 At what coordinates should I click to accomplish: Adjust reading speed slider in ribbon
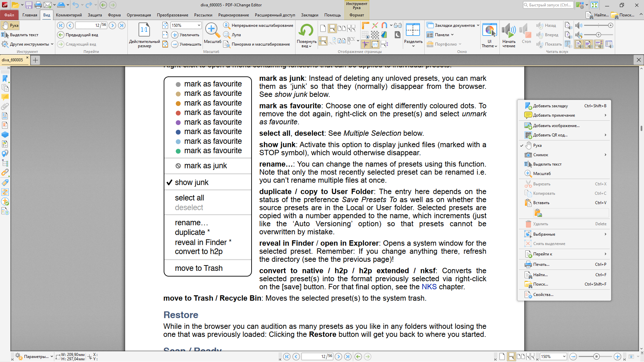click(x=598, y=35)
